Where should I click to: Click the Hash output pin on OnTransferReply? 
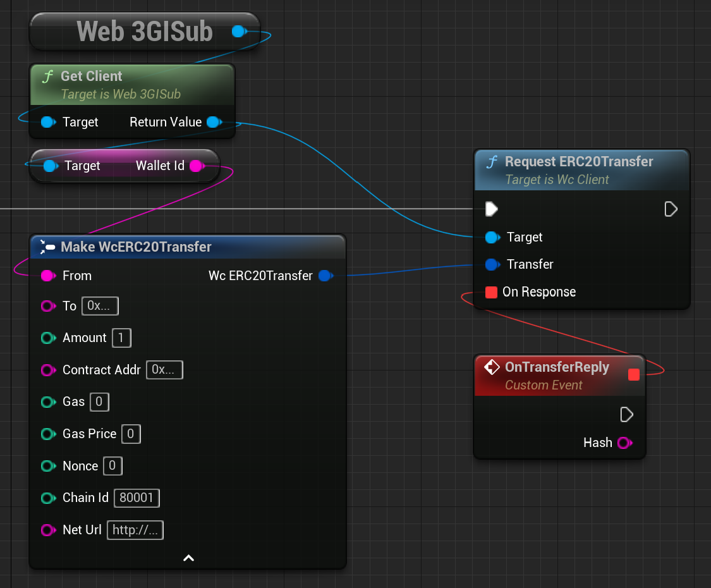624,443
